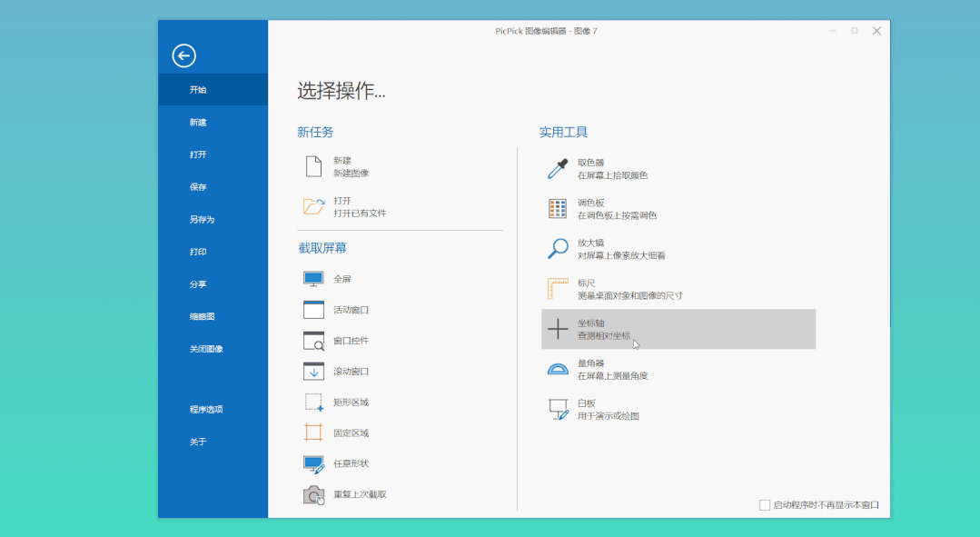This screenshot has height=537, width=980.
Task: Select the 取色器 color picker tool
Action: (x=590, y=168)
